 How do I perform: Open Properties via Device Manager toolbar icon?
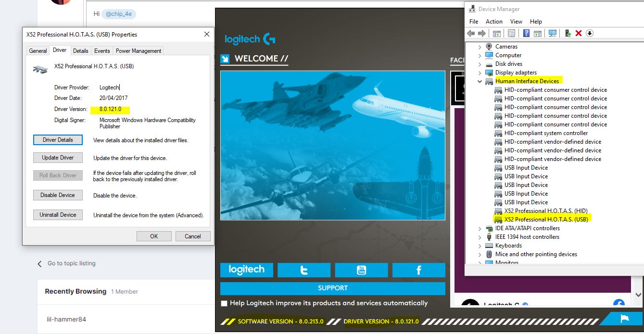[x=511, y=33]
